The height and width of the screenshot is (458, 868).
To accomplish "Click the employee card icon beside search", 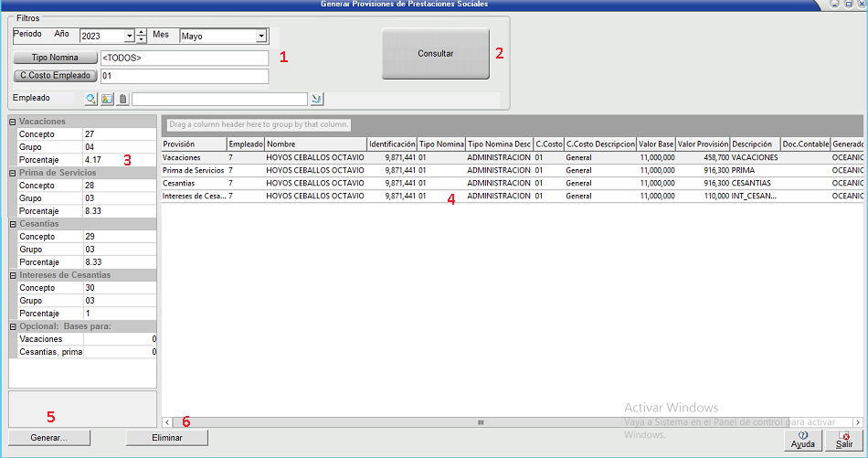I will coord(107,99).
